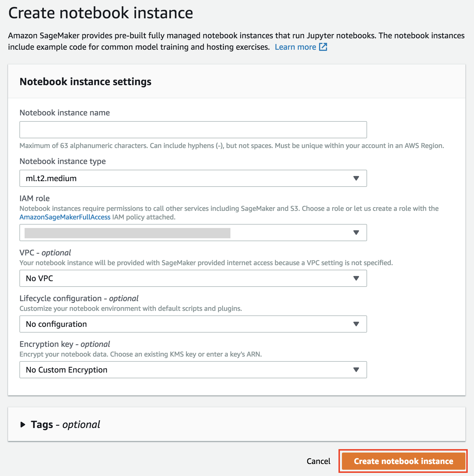This screenshot has height=476, width=474.
Task: Click the Lifecycle configuration dropdown arrow
Action: (x=356, y=324)
